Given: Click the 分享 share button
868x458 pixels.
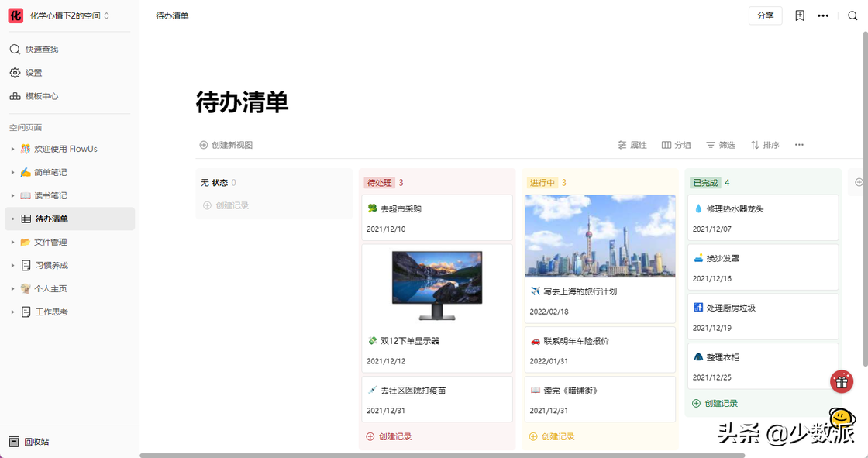Looking at the screenshot, I should pyautogui.click(x=765, y=15).
